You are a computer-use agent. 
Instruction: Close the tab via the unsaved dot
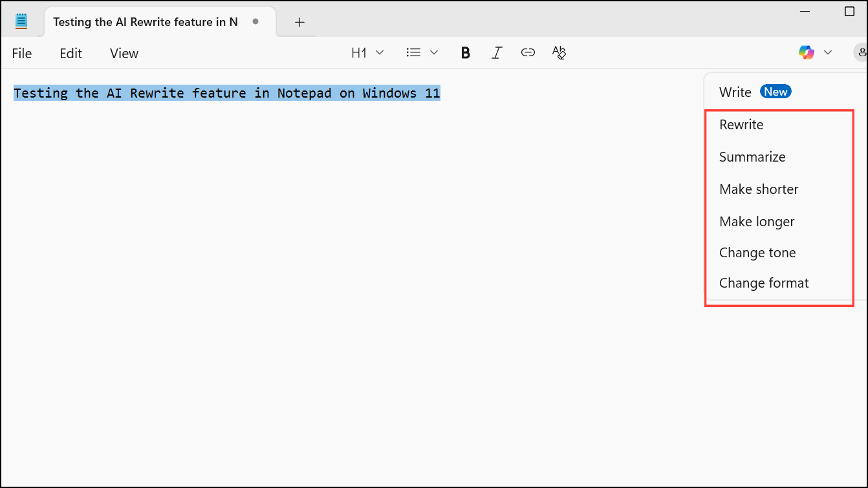pyautogui.click(x=255, y=21)
